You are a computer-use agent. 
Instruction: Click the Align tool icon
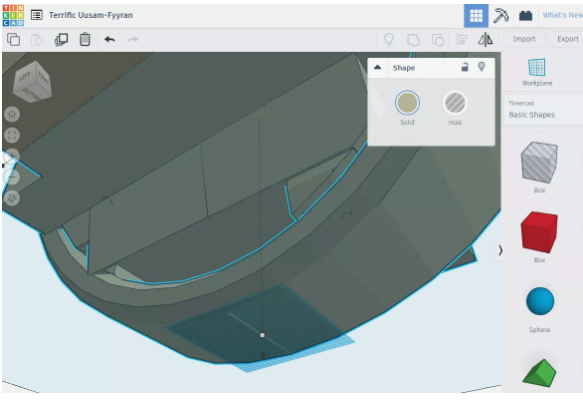(x=462, y=40)
